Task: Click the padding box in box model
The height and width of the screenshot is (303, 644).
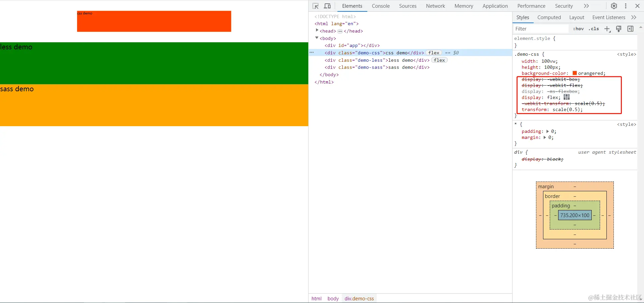Action: click(575, 205)
